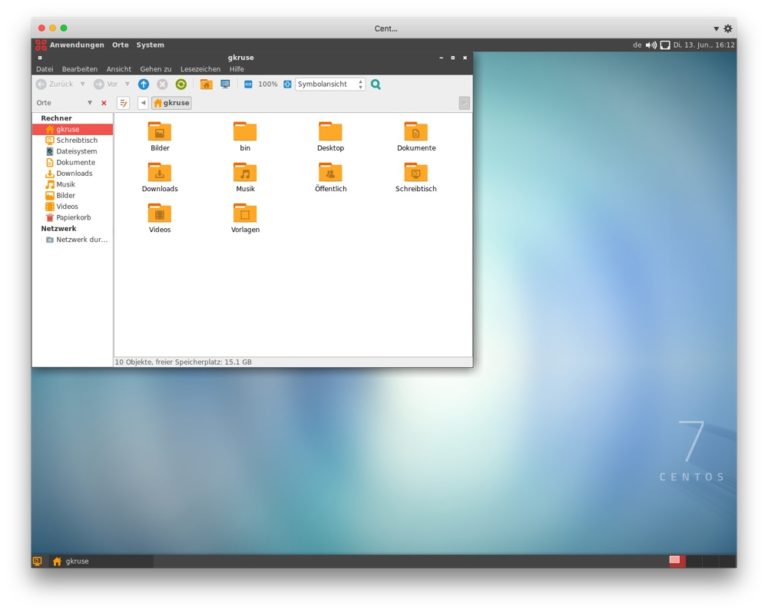Zoom in using the plus icon beside 100%
This screenshot has width=768, height=612.
click(x=287, y=84)
